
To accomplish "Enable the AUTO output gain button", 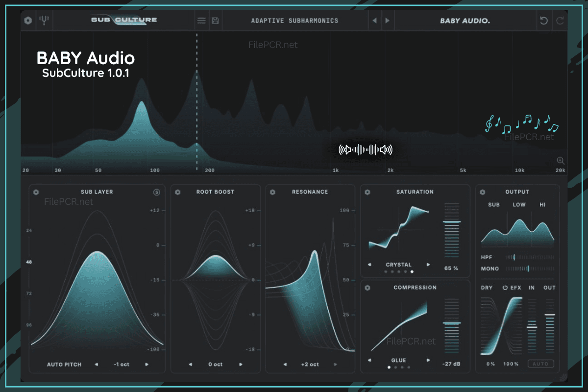I will (541, 364).
